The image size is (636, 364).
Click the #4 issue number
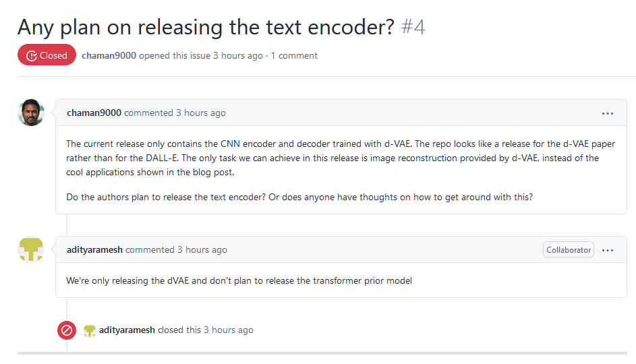click(413, 27)
